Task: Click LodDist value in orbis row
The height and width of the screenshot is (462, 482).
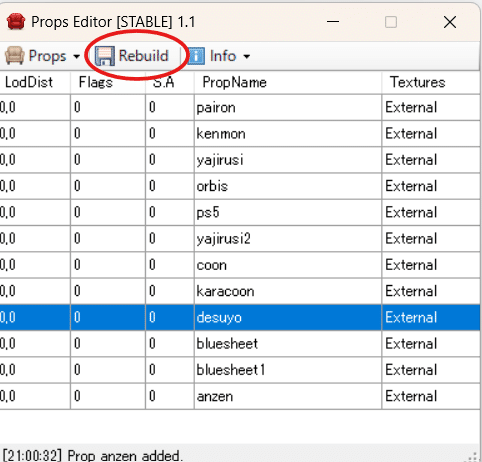Action: click(35, 186)
